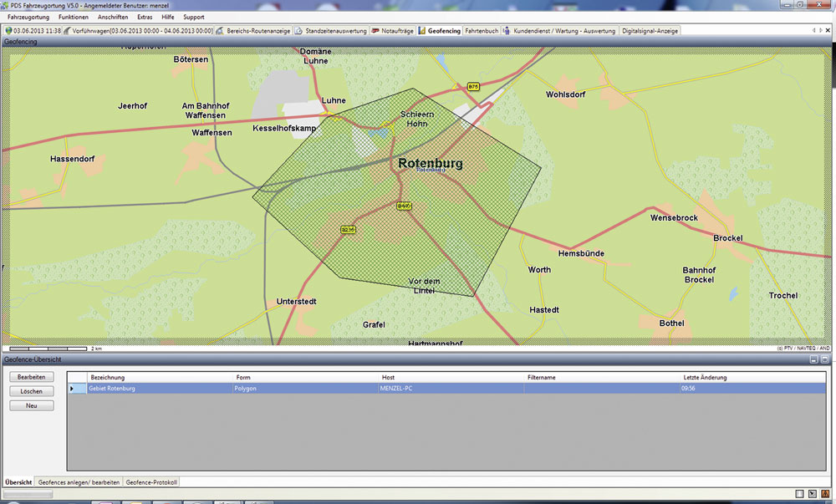The image size is (836, 504).
Task: Click the PDS Fahrzeugortung title bar app icon
Action: 4,5
